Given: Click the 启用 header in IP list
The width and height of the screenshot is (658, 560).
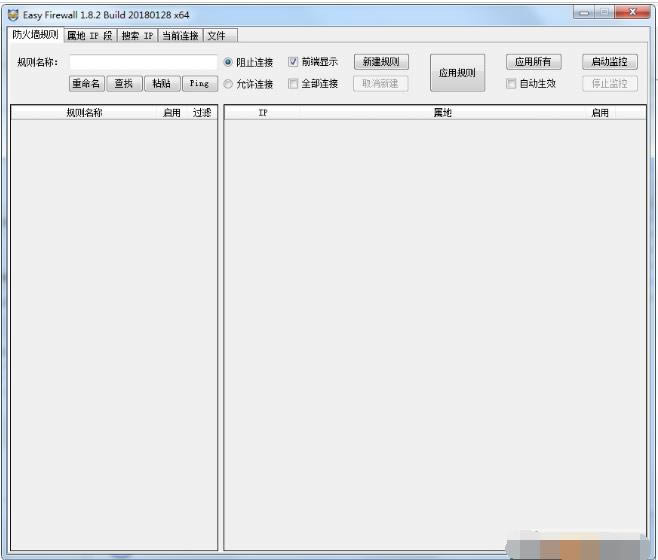Looking at the screenshot, I should (600, 113).
